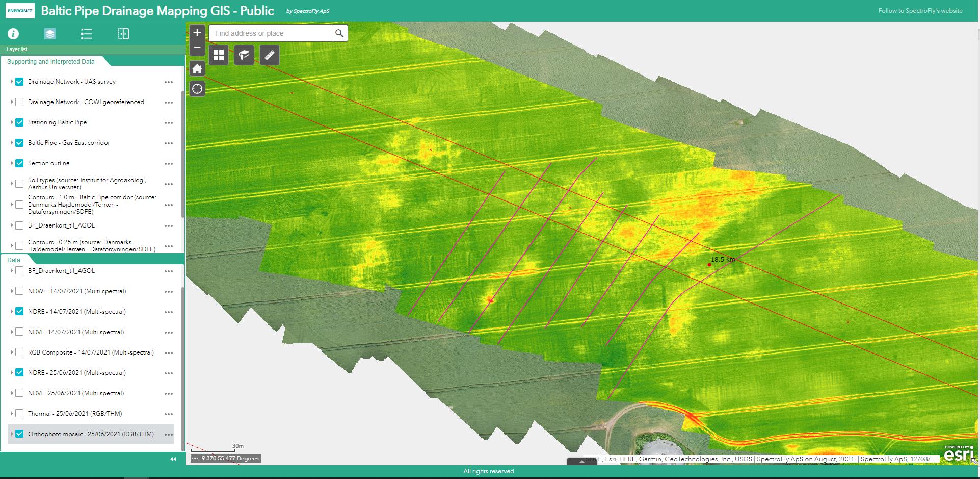Viewport: 980px width, 479px height.
Task: Open the Basemap Gallery grid icon
Action: click(219, 55)
